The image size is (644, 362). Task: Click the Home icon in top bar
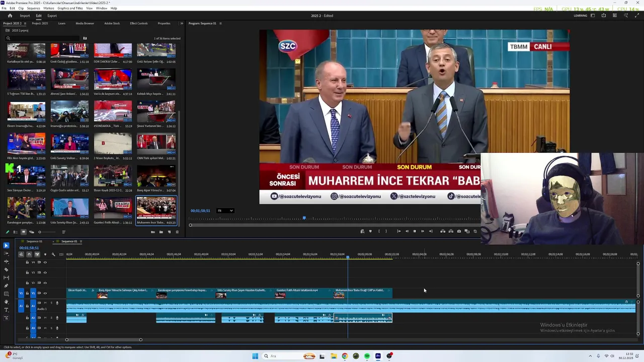coord(10,16)
